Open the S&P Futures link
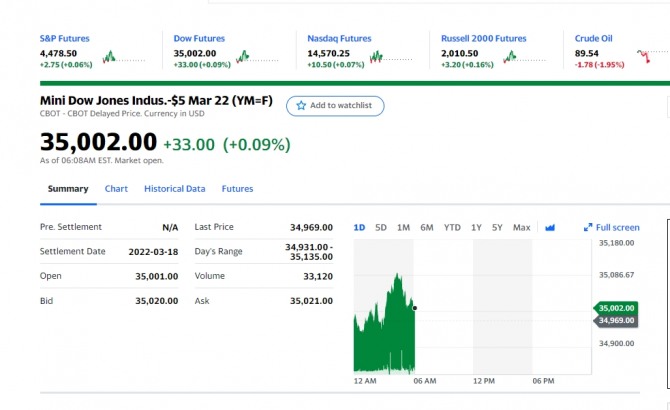Viewport: 670px width, 410px height. pos(65,38)
